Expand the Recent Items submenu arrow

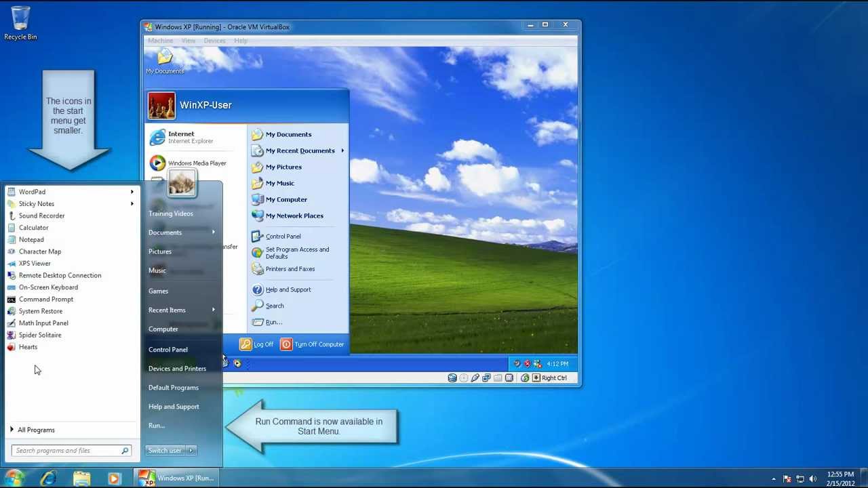[x=213, y=310]
